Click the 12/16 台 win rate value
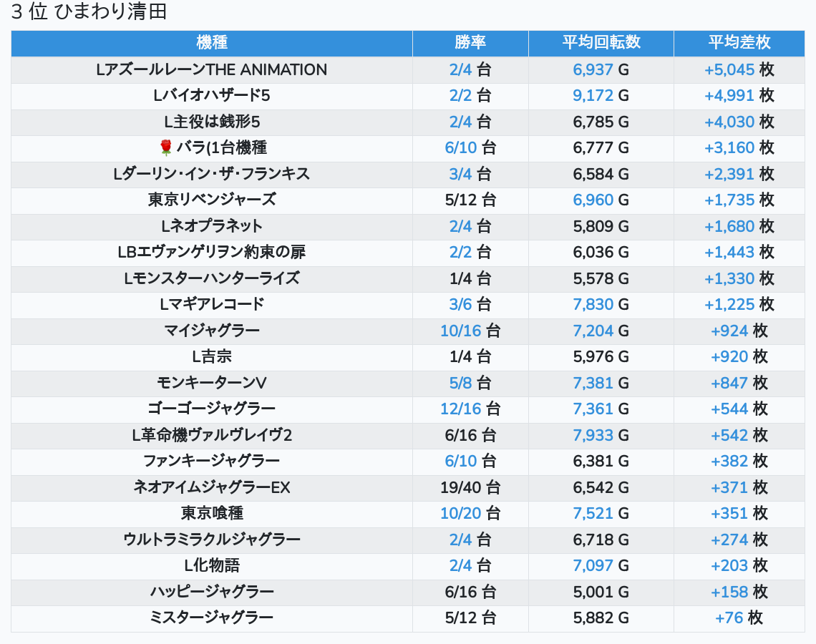Viewport: 816px width, 644px height. pos(470,409)
